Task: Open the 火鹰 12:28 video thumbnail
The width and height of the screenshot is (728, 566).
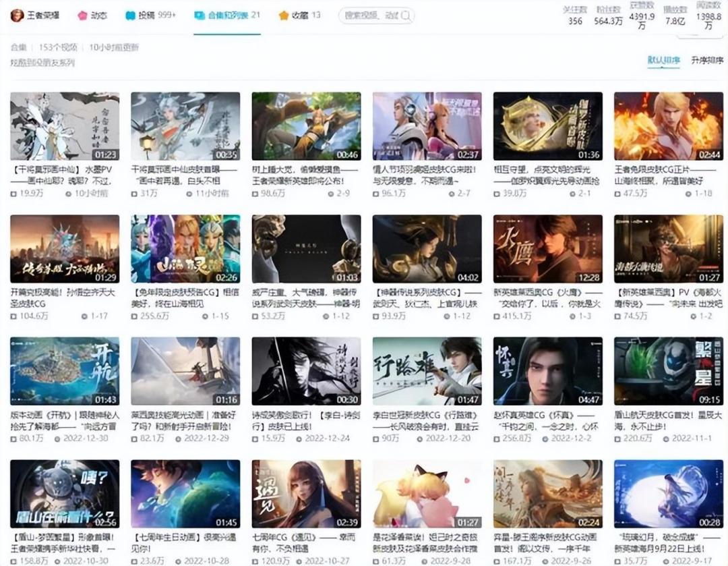Action: [x=547, y=249]
